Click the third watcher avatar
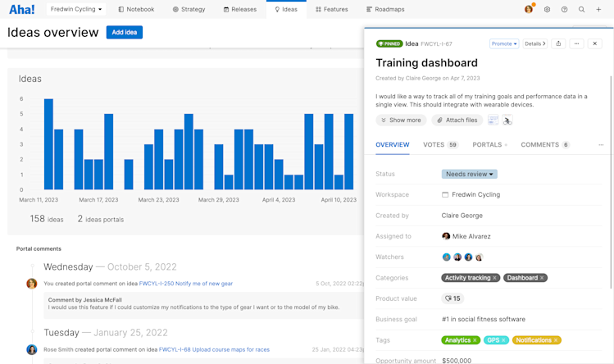 point(468,257)
